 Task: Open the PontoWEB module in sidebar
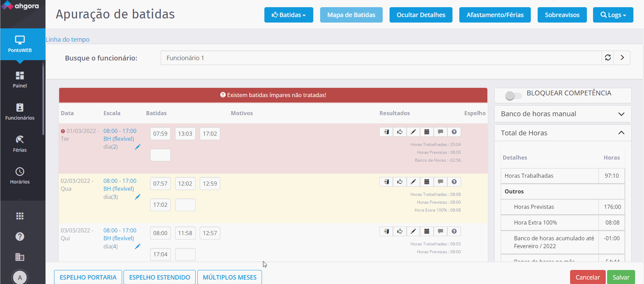[x=20, y=44]
